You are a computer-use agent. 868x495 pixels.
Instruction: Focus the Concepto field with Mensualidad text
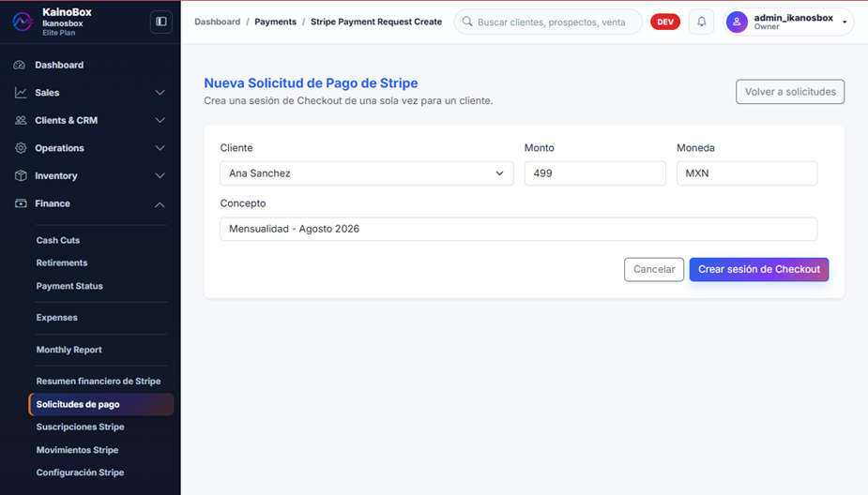(519, 229)
